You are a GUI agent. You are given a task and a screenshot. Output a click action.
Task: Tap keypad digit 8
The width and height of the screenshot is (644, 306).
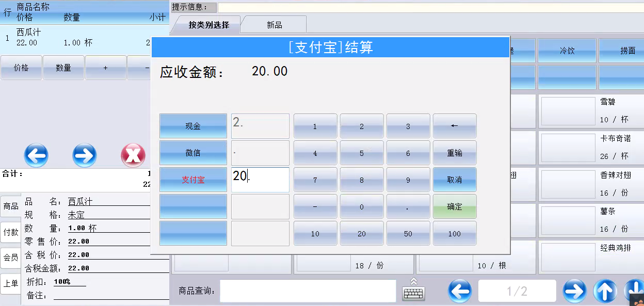pos(362,180)
